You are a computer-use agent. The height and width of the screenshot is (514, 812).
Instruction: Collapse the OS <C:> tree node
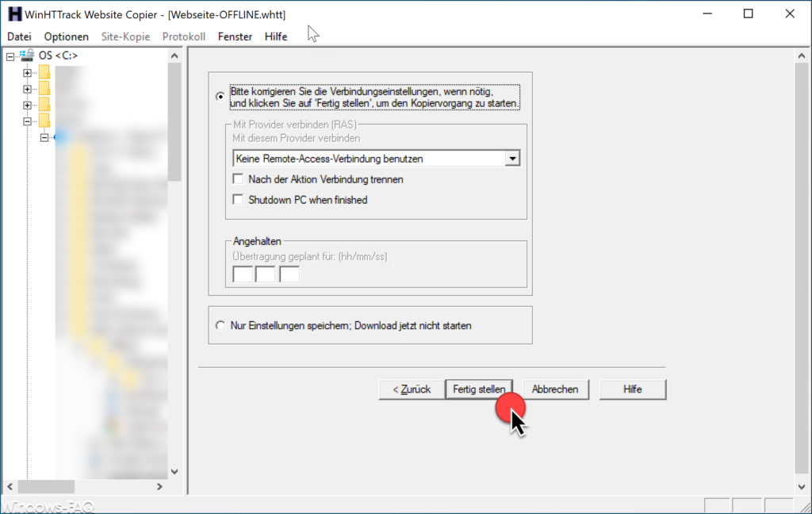(10, 56)
